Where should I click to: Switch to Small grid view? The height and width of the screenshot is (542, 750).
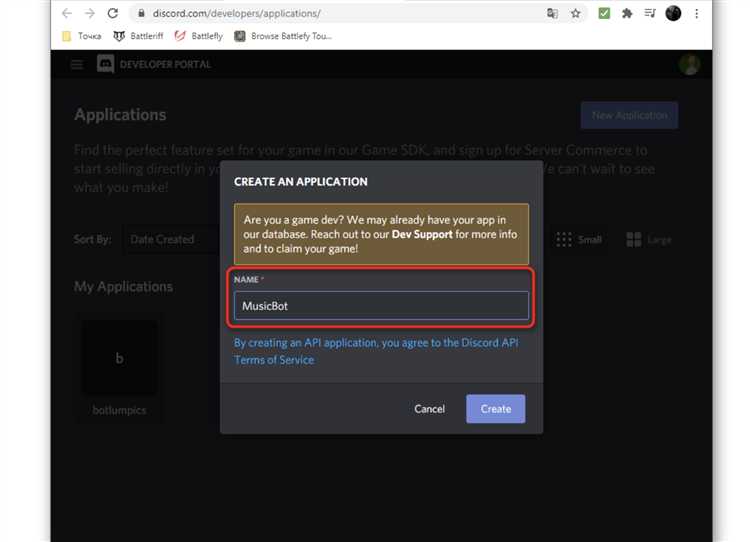pos(579,239)
